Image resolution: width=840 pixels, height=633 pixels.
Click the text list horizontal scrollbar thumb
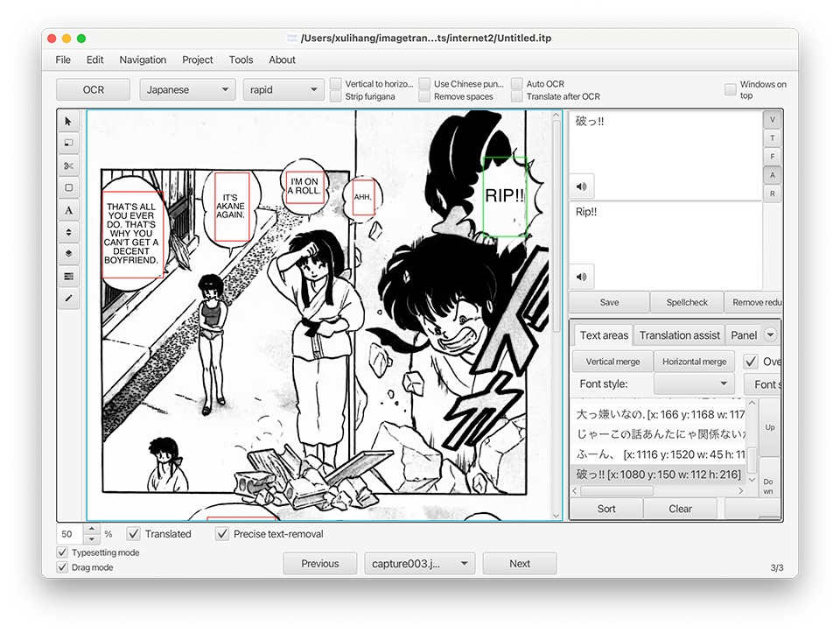(x=617, y=491)
